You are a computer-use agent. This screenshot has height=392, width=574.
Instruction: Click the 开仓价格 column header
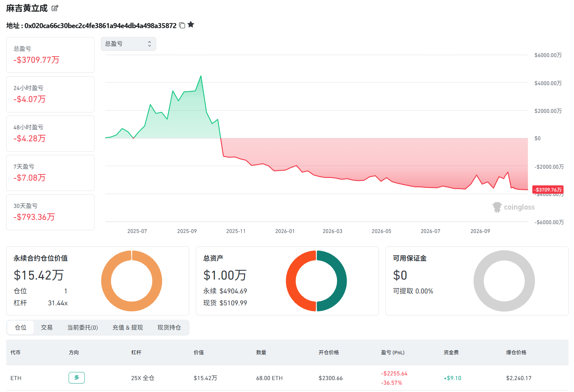(328, 352)
